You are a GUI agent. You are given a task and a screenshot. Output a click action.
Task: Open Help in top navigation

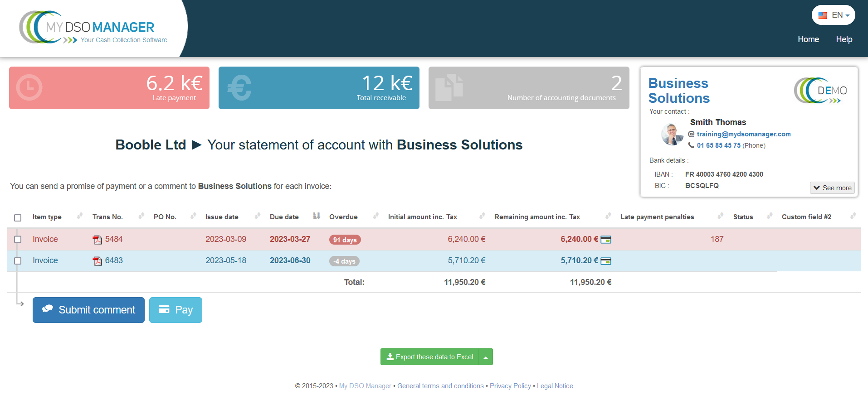pos(844,39)
